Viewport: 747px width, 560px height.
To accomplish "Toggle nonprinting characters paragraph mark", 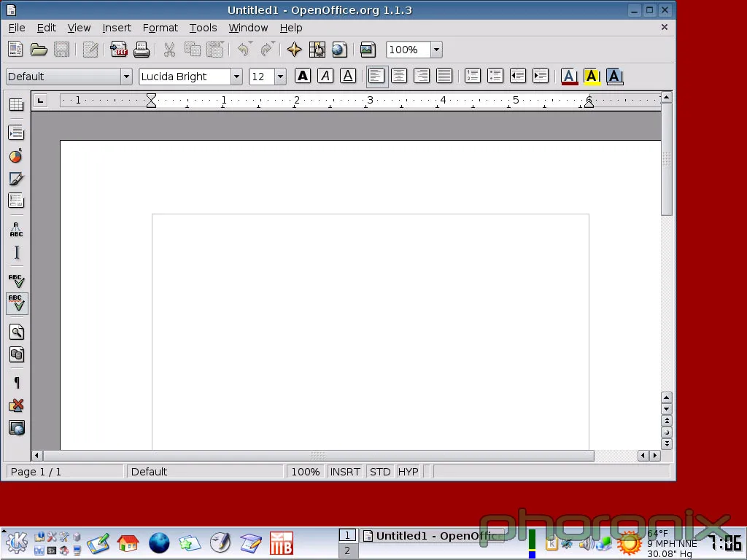I will [17, 382].
